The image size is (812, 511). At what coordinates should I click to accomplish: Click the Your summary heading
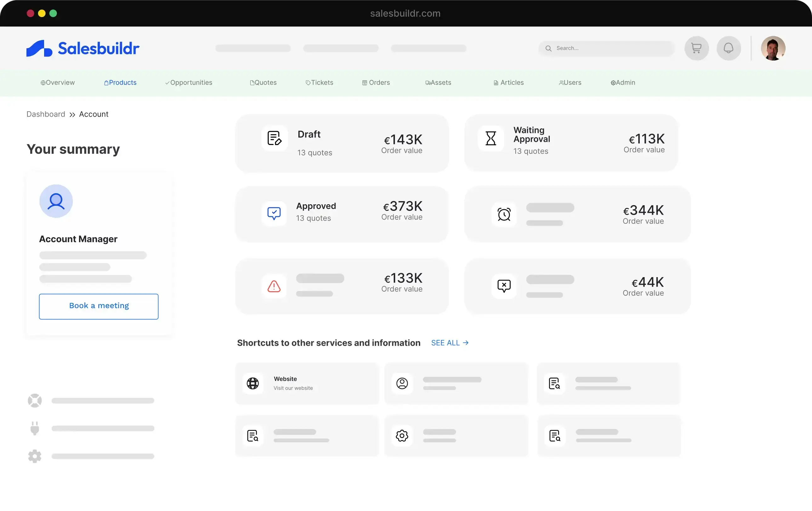pyautogui.click(x=73, y=149)
